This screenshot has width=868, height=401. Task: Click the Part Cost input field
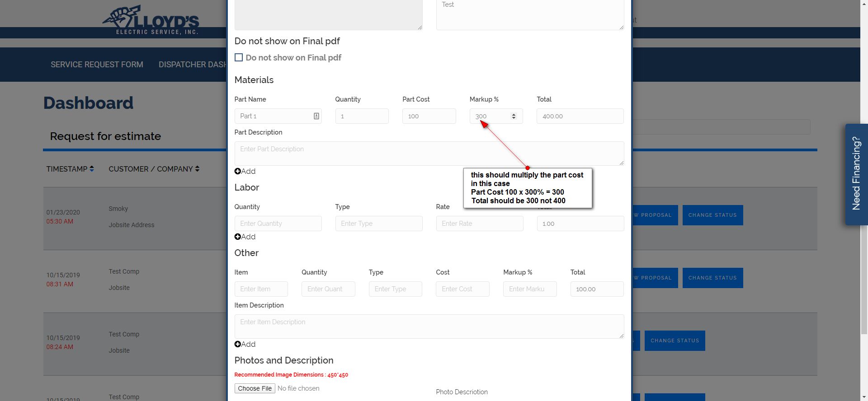pos(429,116)
